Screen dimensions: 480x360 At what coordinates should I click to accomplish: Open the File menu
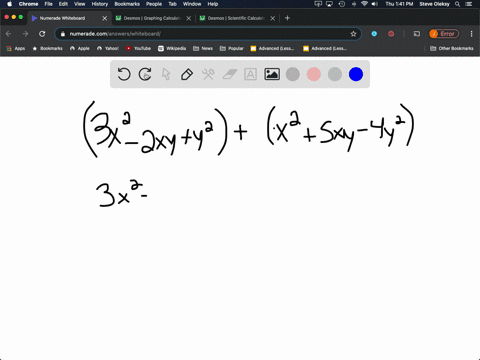[49, 4]
